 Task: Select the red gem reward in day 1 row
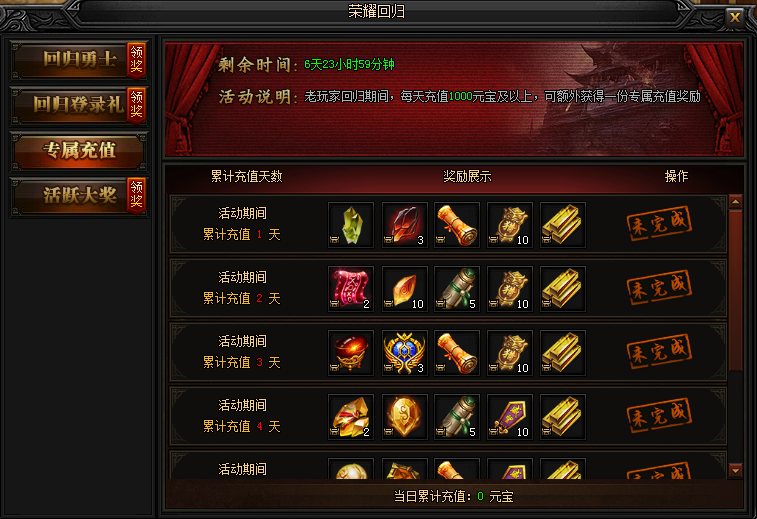coord(405,225)
